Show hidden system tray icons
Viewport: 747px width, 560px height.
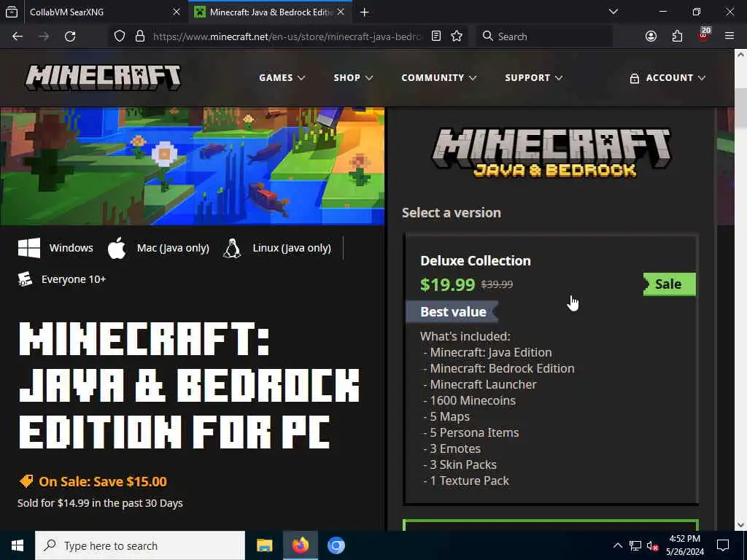pos(617,545)
